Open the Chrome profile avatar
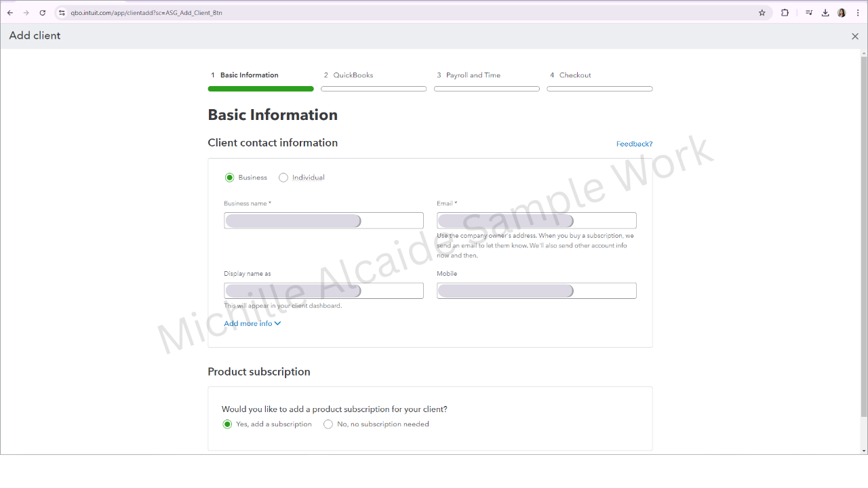This screenshot has height=488, width=868. coord(842,13)
